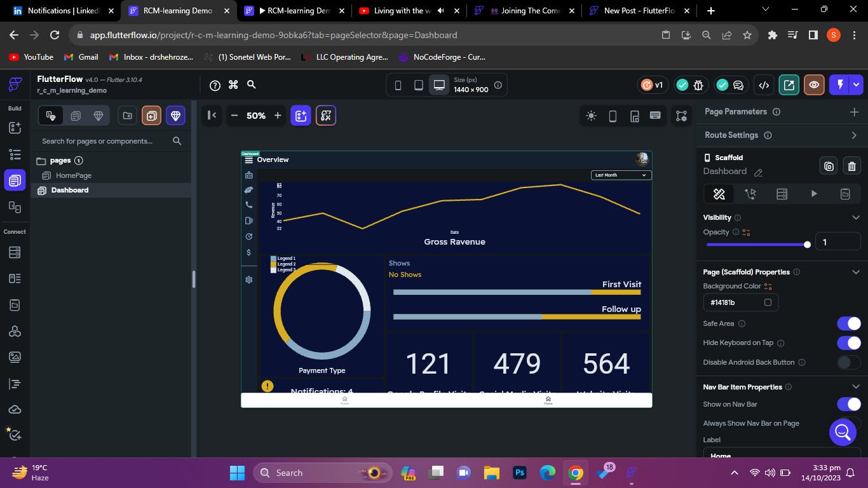Click the teal share/open project icon
Image resolution: width=868 pixels, height=488 pixels.
click(789, 85)
